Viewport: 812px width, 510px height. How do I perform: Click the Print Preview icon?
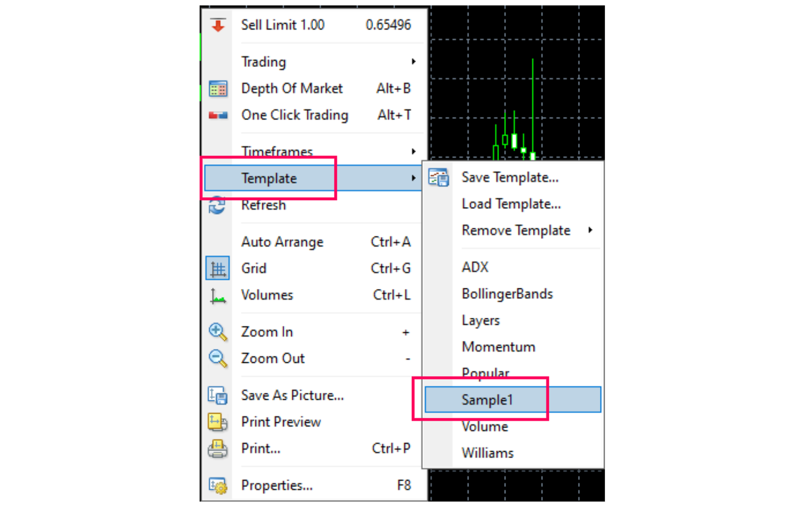[218, 422]
